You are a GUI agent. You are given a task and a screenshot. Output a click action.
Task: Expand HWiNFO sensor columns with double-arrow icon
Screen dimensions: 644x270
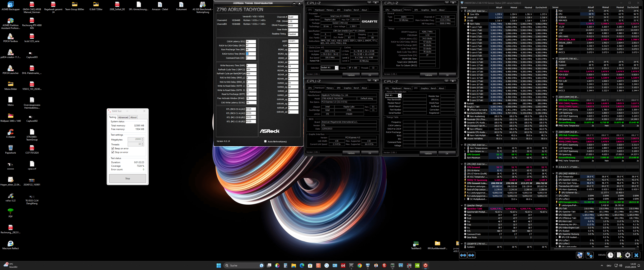click(x=463, y=255)
